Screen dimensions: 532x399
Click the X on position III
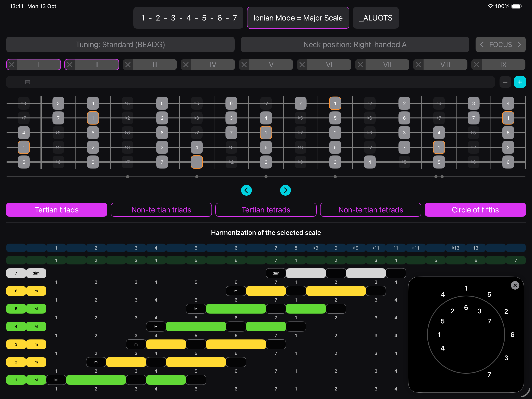coord(128,65)
